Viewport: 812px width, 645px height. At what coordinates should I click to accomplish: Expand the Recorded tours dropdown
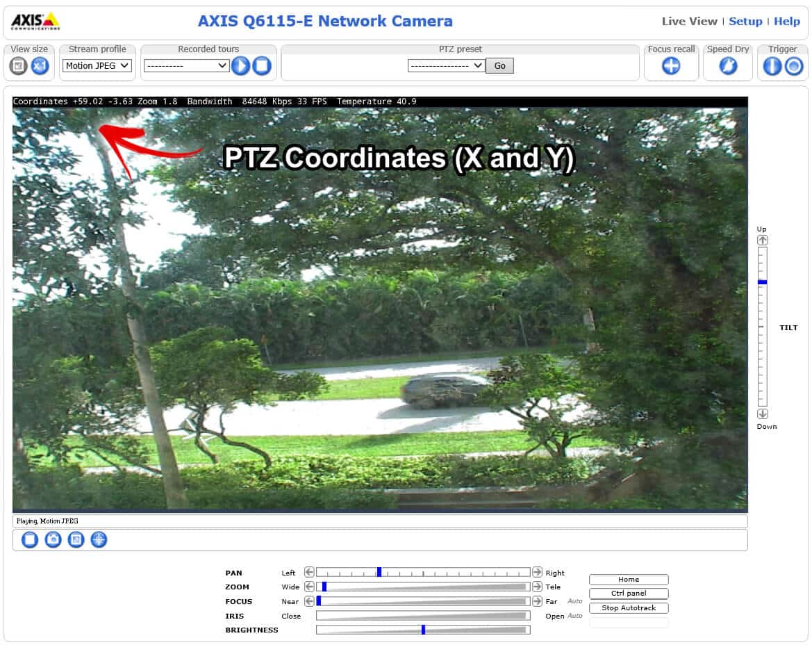(x=186, y=65)
